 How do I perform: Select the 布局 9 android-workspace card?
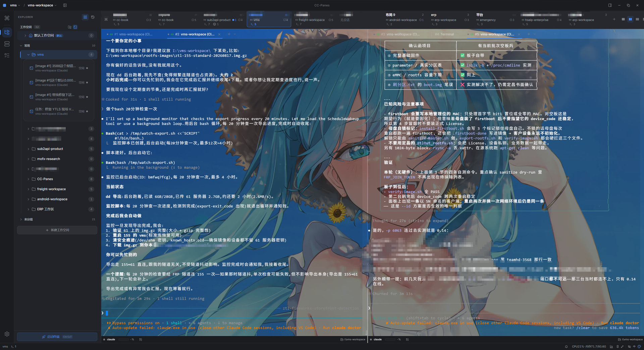[x=405, y=19]
